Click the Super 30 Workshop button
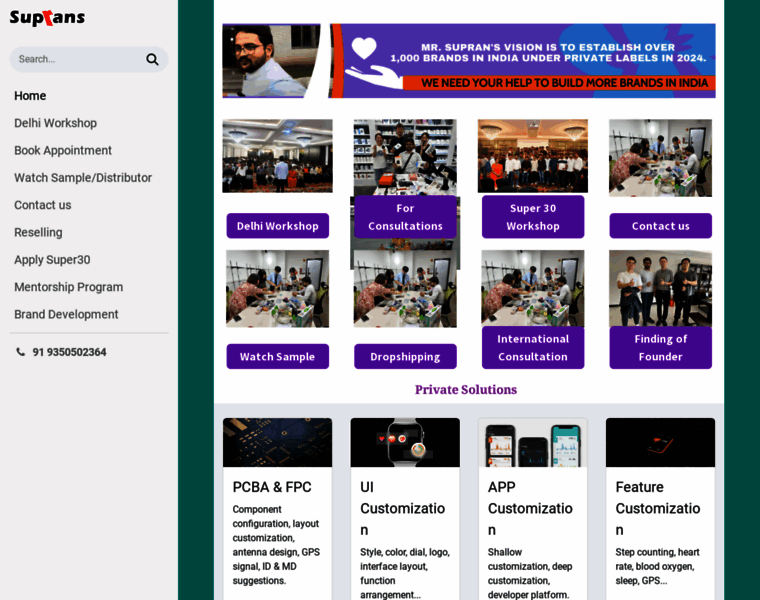 (x=533, y=217)
